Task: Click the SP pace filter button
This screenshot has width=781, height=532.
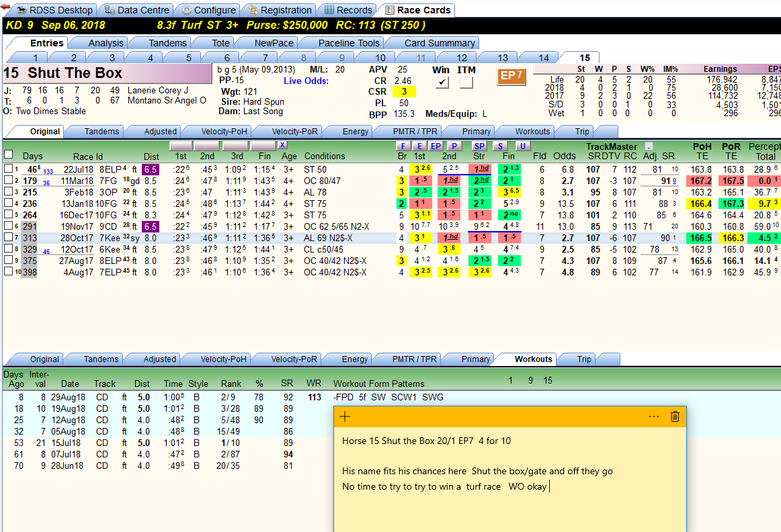Action: 479,146
